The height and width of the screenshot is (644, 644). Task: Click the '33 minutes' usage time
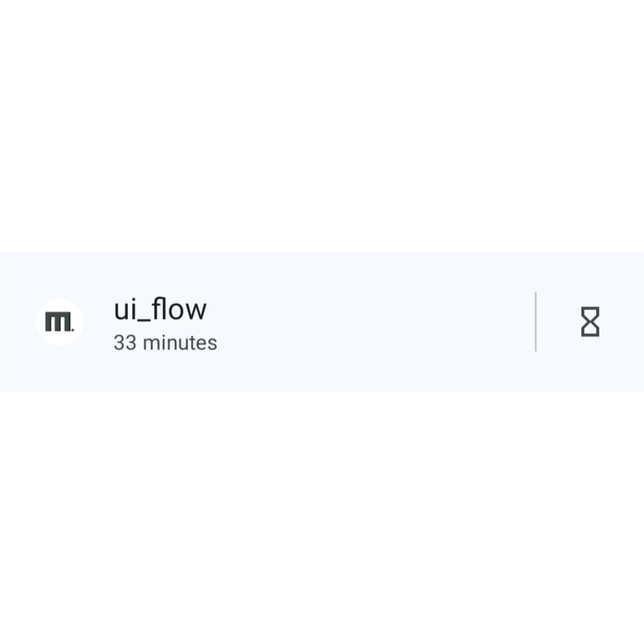pyautogui.click(x=165, y=343)
